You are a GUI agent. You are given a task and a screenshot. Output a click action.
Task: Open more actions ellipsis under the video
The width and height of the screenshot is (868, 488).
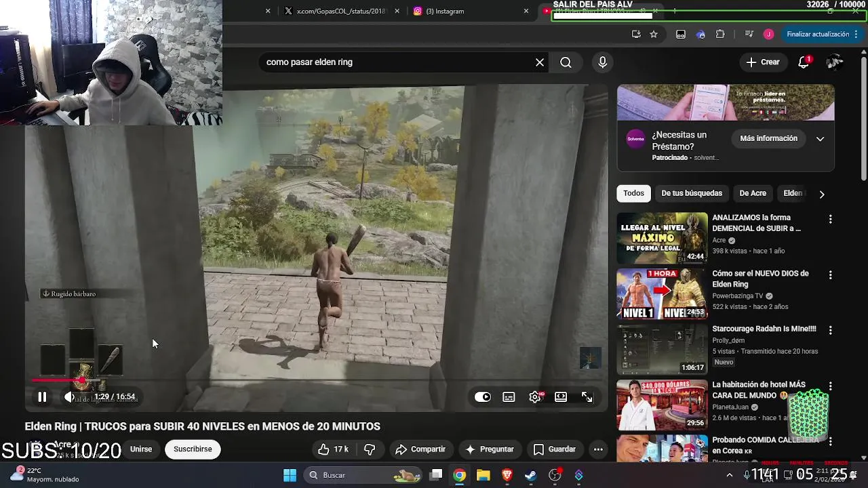pyautogui.click(x=598, y=449)
